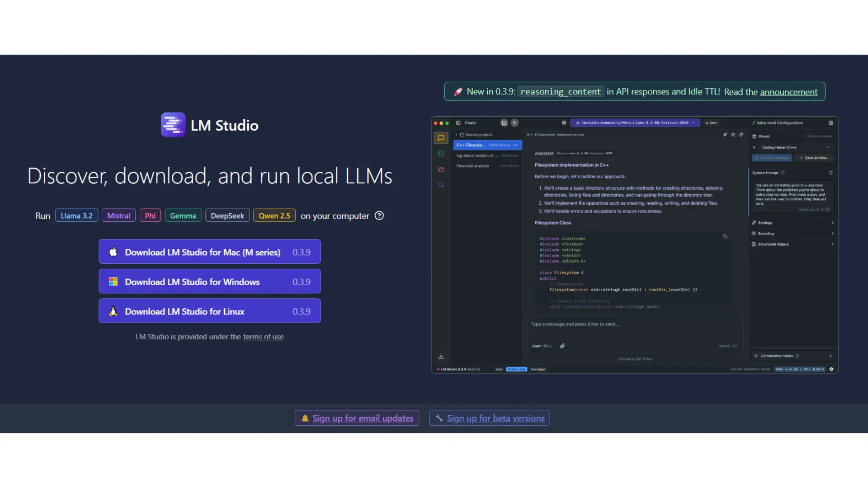Select the Llama 3.2 model tag

coord(76,216)
